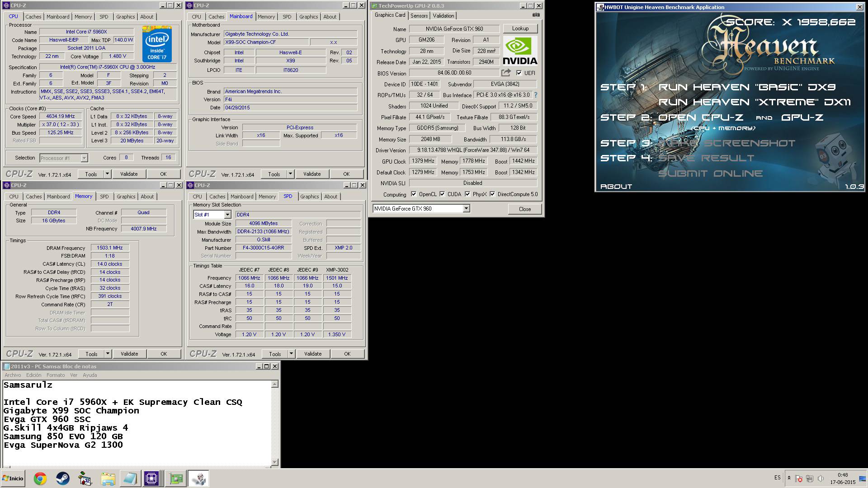Viewport: 868px width, 488px height.
Task: Click the X99-SOC Champion-CF model field
Action: point(266,42)
